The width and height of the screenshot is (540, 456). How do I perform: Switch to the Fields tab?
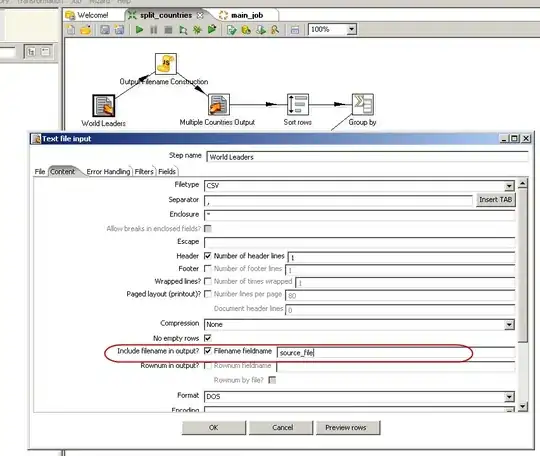[x=167, y=172]
